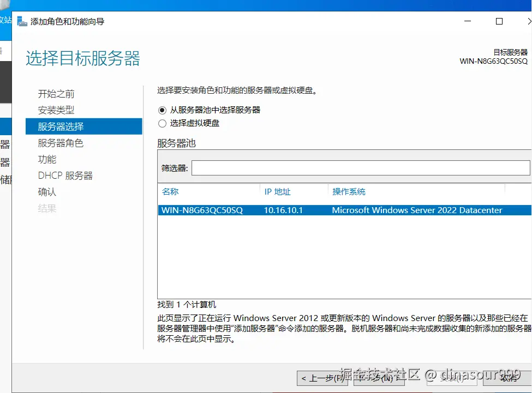Click the 下一步(N) next button
Image resolution: width=532 pixels, height=393 pixels.
coord(379,378)
